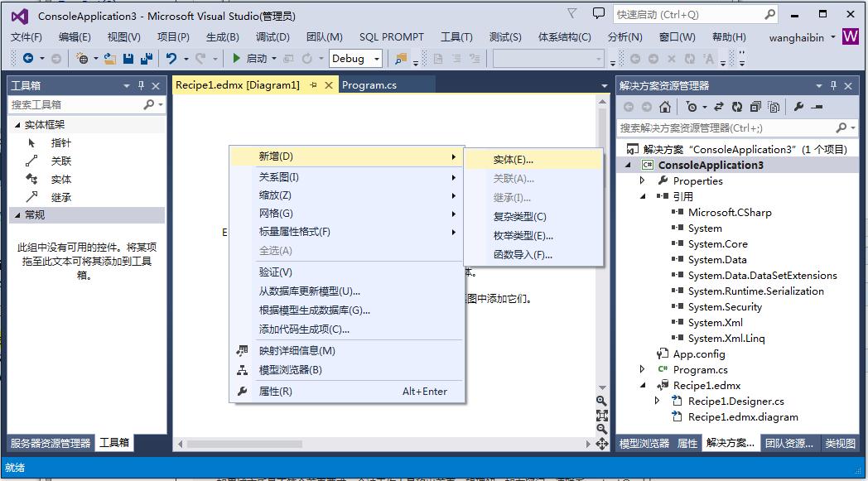Click the Show All Files icon
Viewport: 868px width, 481px height.
coord(774,107)
